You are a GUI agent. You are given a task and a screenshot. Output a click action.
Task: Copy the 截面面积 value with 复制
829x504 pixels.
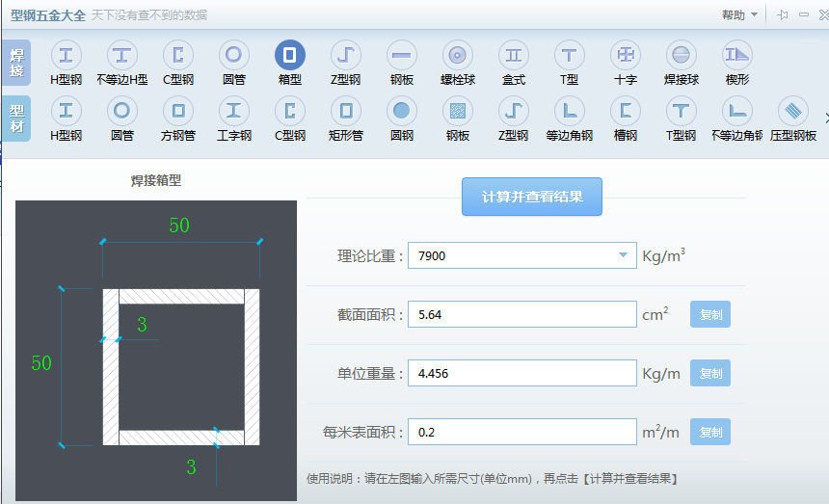[x=710, y=314]
